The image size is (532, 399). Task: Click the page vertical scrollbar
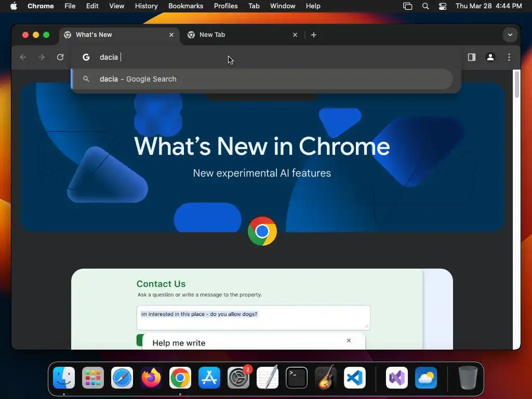pyautogui.click(x=517, y=84)
